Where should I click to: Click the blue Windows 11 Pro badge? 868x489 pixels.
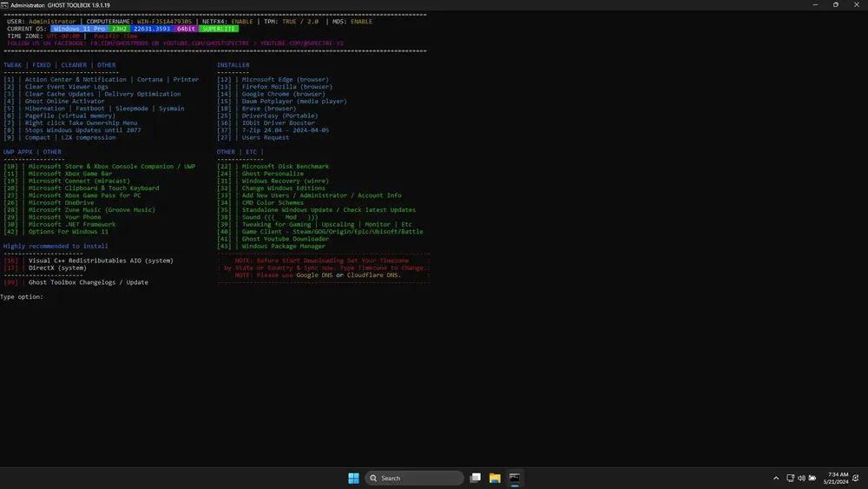79,29
